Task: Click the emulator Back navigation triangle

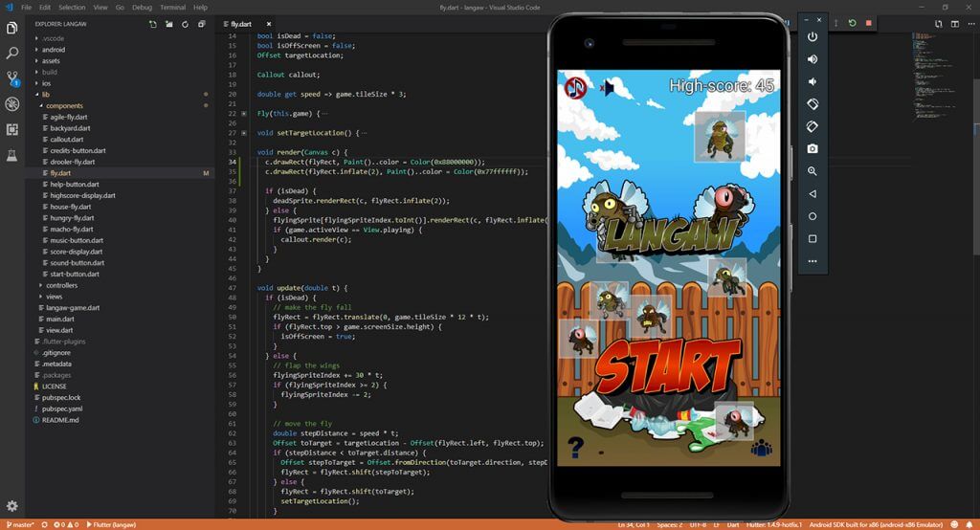Action: 812,193
